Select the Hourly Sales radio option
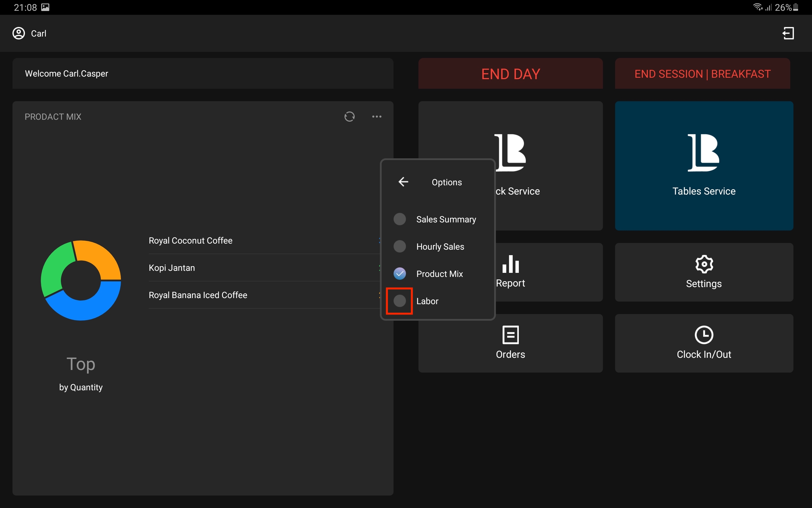The image size is (812, 508). pyautogui.click(x=400, y=246)
